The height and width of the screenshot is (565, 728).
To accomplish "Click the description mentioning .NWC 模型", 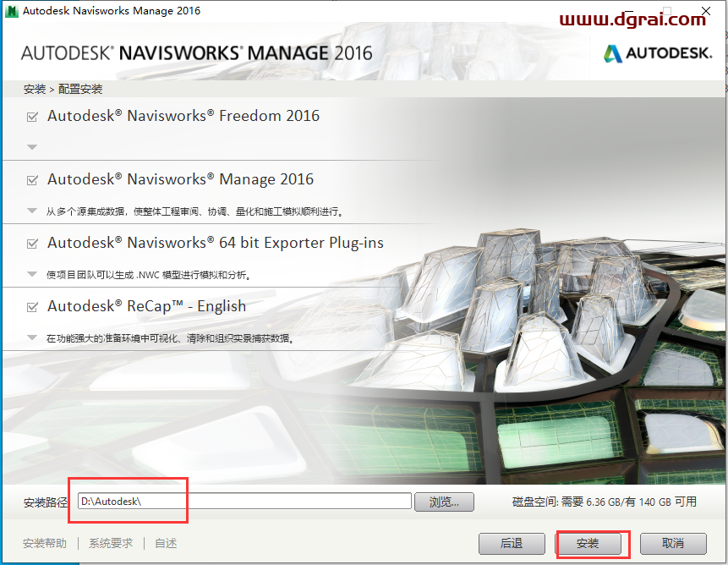I will 149,275.
